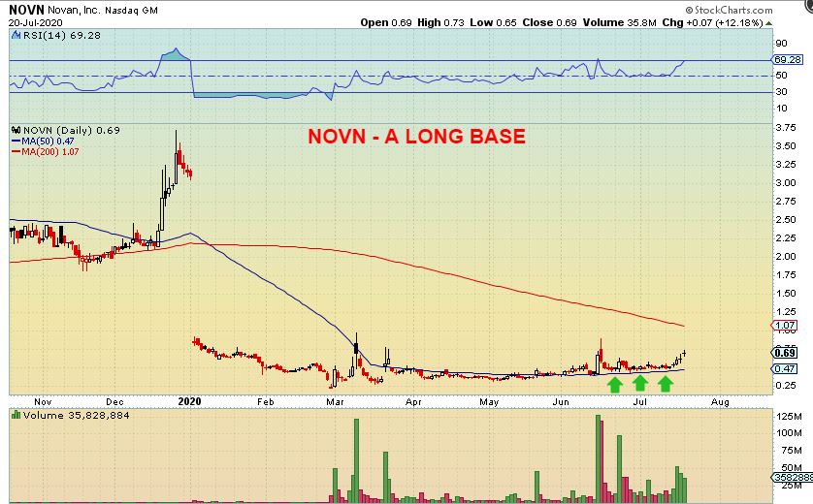Click the Chg +0.07 (+12.18%) value
The width and height of the screenshot is (813, 504).
tap(712, 23)
